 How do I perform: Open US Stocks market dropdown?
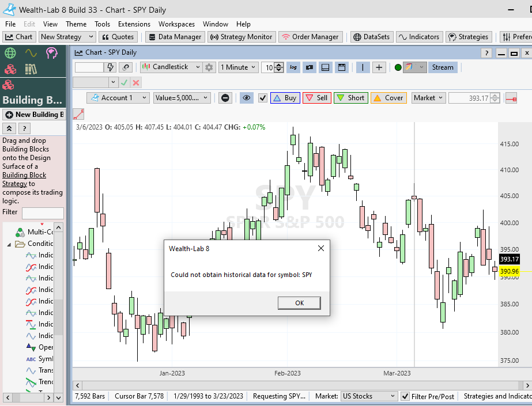pos(368,396)
